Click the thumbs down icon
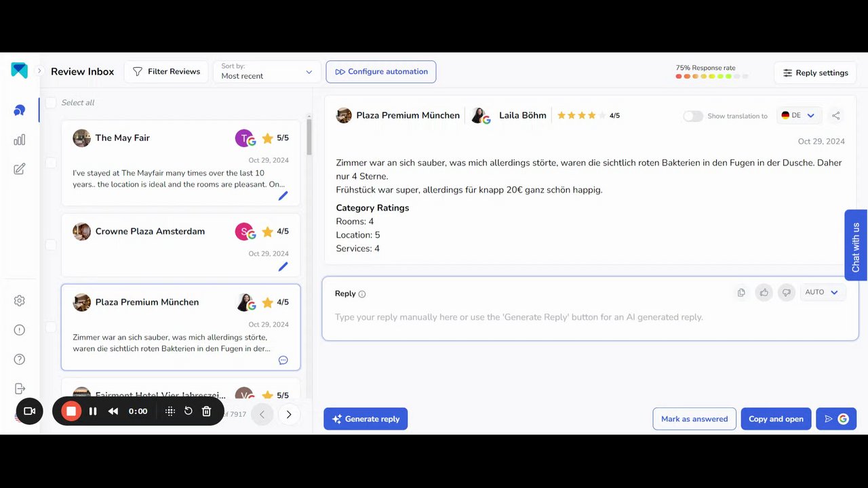The width and height of the screenshot is (868, 488). coord(787,293)
